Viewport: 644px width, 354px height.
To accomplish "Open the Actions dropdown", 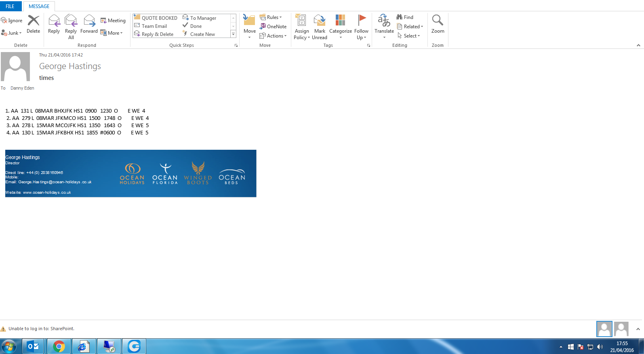I will [273, 36].
